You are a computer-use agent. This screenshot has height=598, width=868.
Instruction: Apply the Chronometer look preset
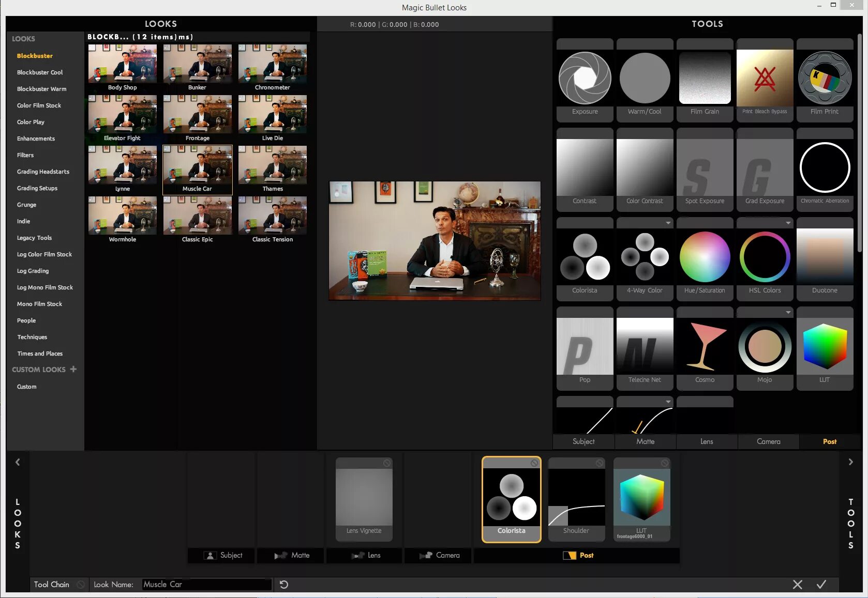coord(273,68)
